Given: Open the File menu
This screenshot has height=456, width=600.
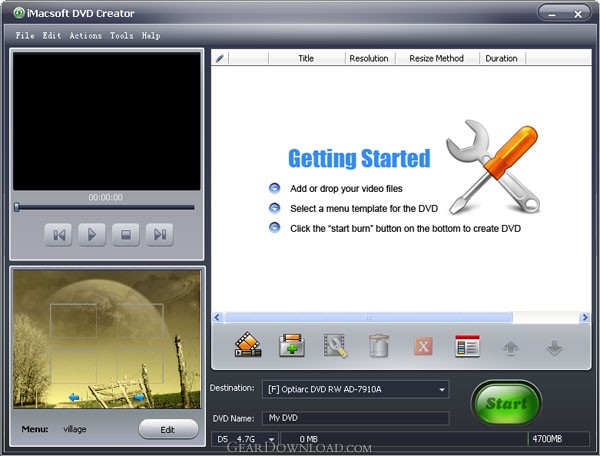Looking at the screenshot, I should click(x=25, y=36).
